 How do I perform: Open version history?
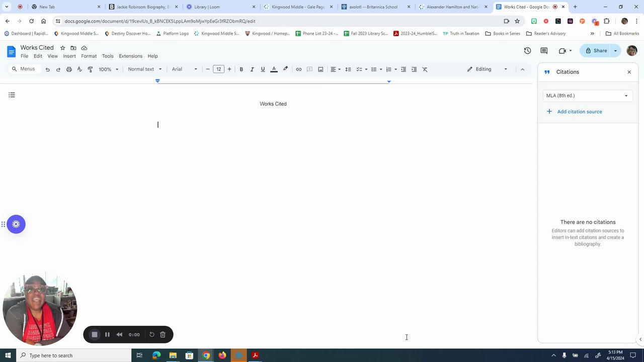[527, 51]
